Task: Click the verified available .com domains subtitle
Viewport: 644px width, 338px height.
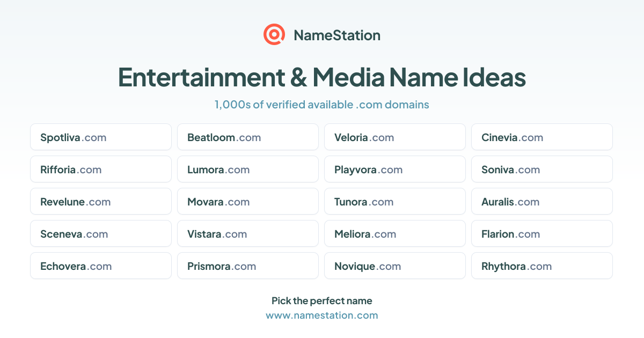Action: click(x=322, y=105)
